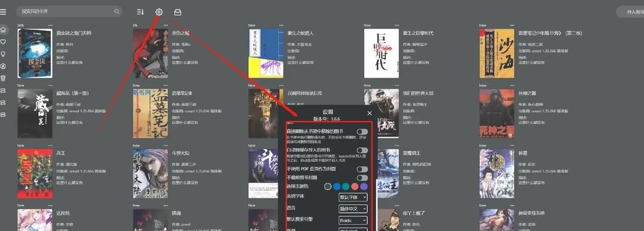This screenshot has width=644, height=231.
Task: Open the three-dot menu for the 2% progress book
Action: (166, 26)
